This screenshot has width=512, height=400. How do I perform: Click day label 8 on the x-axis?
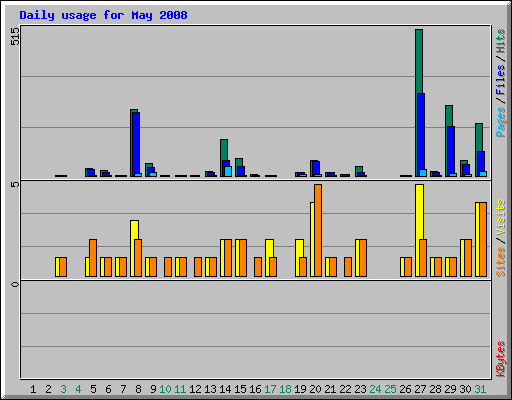tap(138, 389)
